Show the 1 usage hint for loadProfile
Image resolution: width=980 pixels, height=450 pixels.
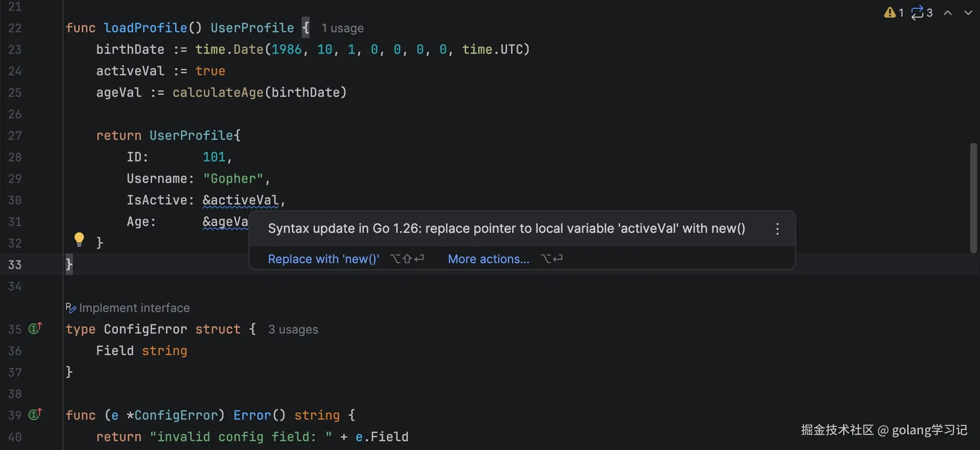click(342, 28)
